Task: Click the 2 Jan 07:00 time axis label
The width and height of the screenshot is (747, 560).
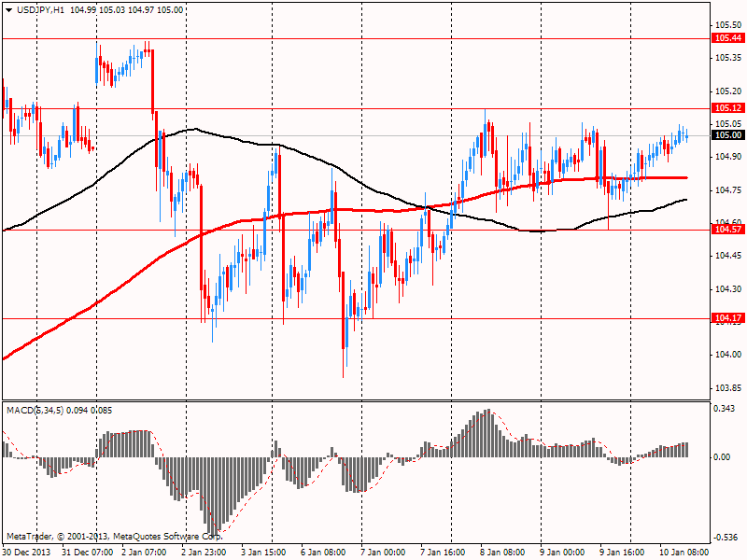Action: [x=144, y=553]
